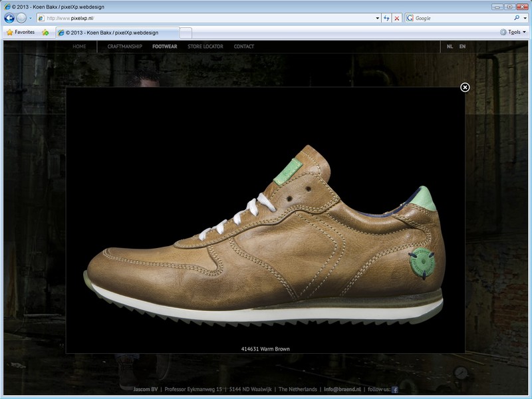Click the browser Back button

pos(9,18)
